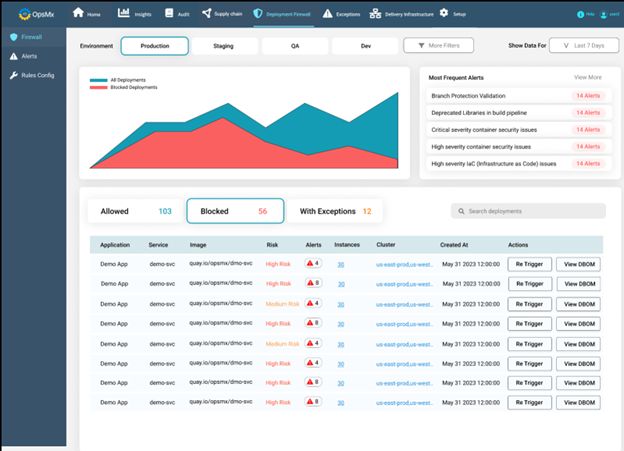Open Supply chain paper-plane icon
This screenshot has height=451, width=624.
pyautogui.click(x=207, y=13)
